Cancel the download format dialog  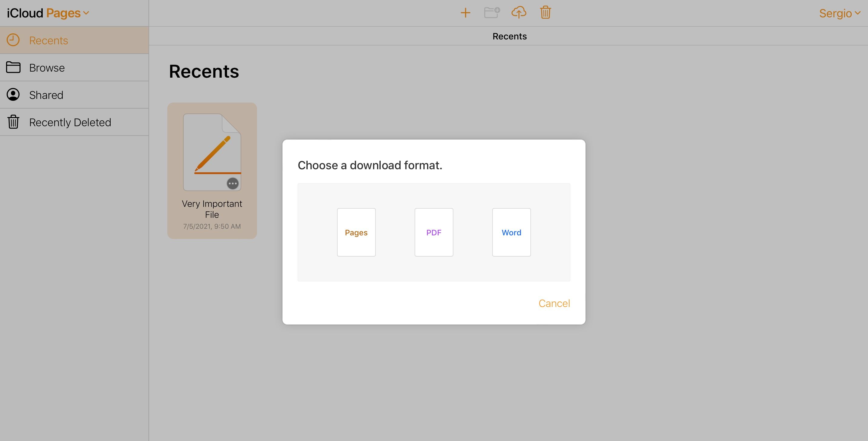pyautogui.click(x=554, y=303)
